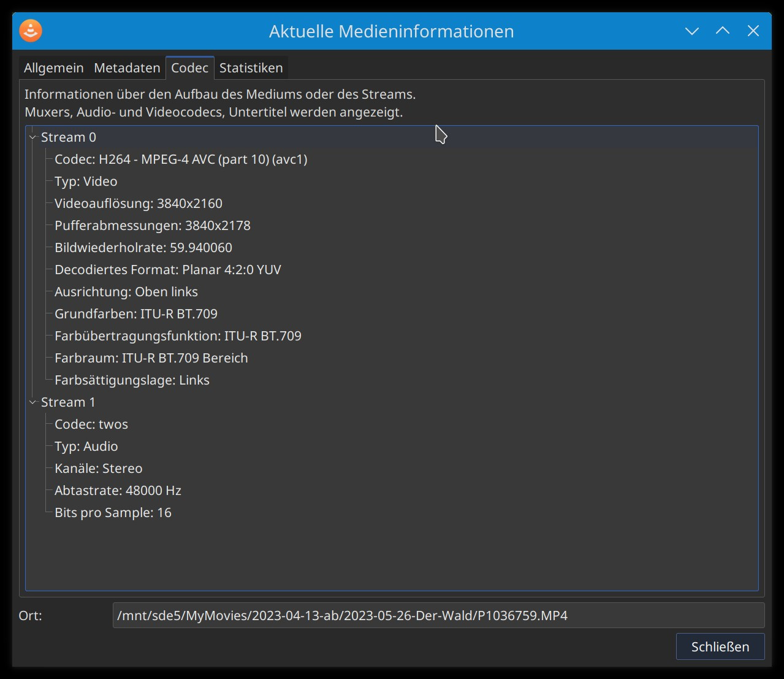Image resolution: width=784 pixels, height=679 pixels.
Task: Minimize window using down chevron icon
Action: [692, 31]
